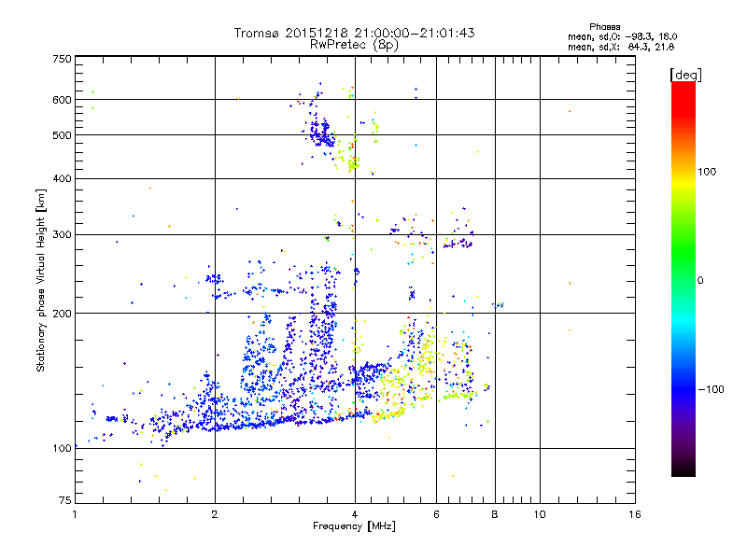Click the y-axis tick label '400'
Screen dimensions: 747x560
[62, 178]
